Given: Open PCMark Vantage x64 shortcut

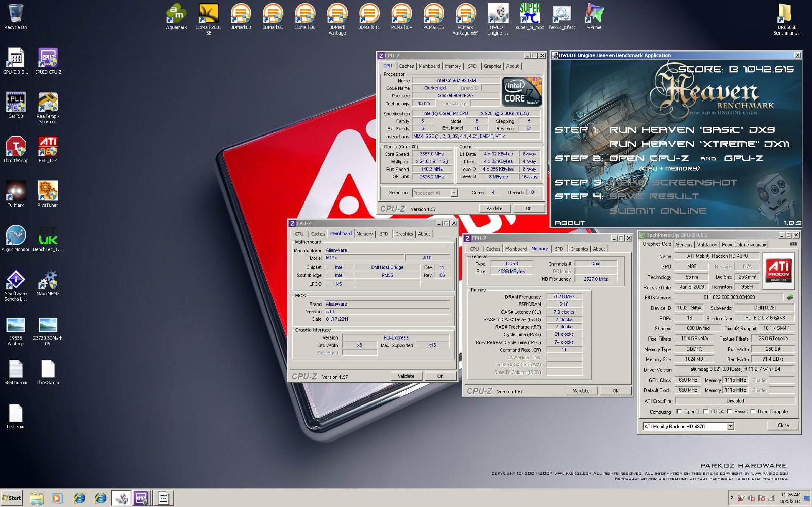Looking at the screenshot, I should coord(465,19).
